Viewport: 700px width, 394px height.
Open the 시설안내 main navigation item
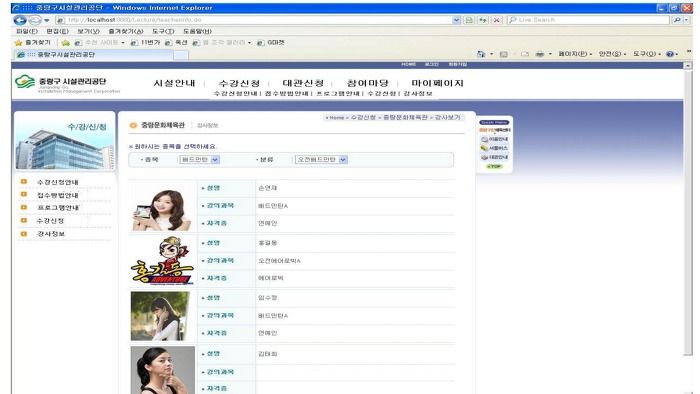[x=174, y=83]
